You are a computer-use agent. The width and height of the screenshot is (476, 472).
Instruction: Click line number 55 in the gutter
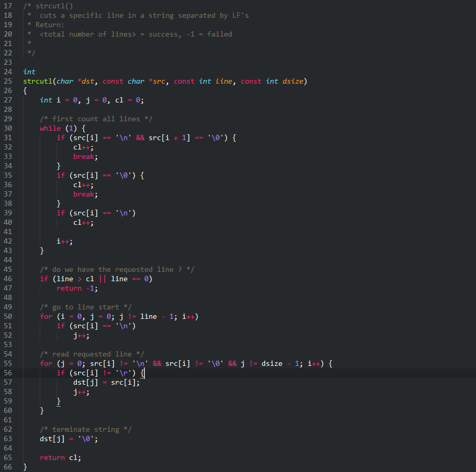(x=8, y=363)
